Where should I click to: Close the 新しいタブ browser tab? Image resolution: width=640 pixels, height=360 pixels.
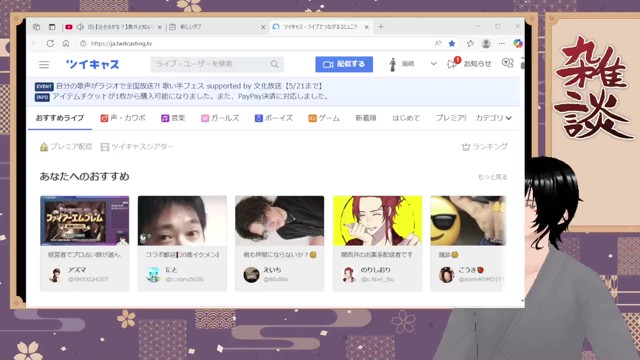263,27
